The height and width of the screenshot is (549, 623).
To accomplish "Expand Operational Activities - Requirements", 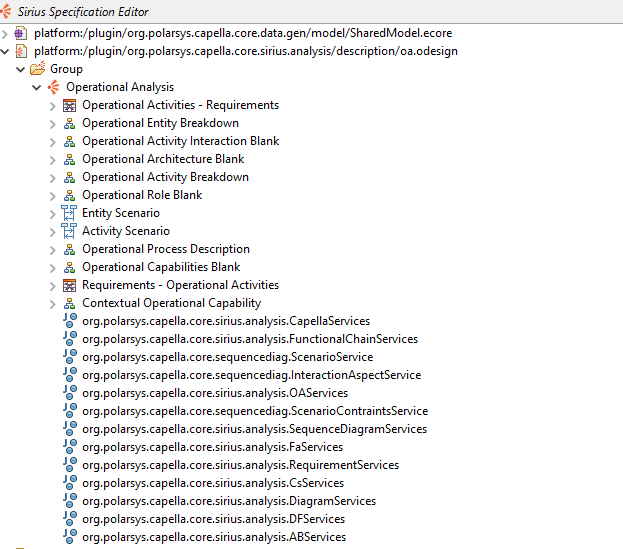I will [x=52, y=106].
